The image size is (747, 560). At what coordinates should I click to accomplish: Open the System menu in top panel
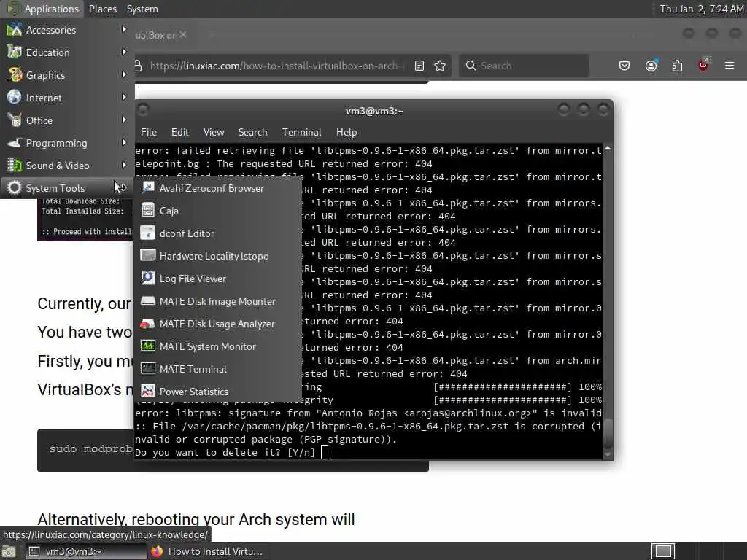tap(142, 9)
